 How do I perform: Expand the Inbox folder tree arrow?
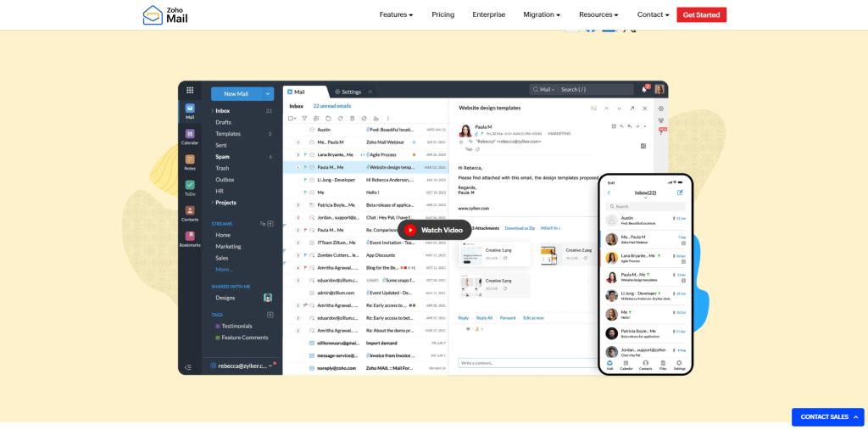[x=212, y=111]
